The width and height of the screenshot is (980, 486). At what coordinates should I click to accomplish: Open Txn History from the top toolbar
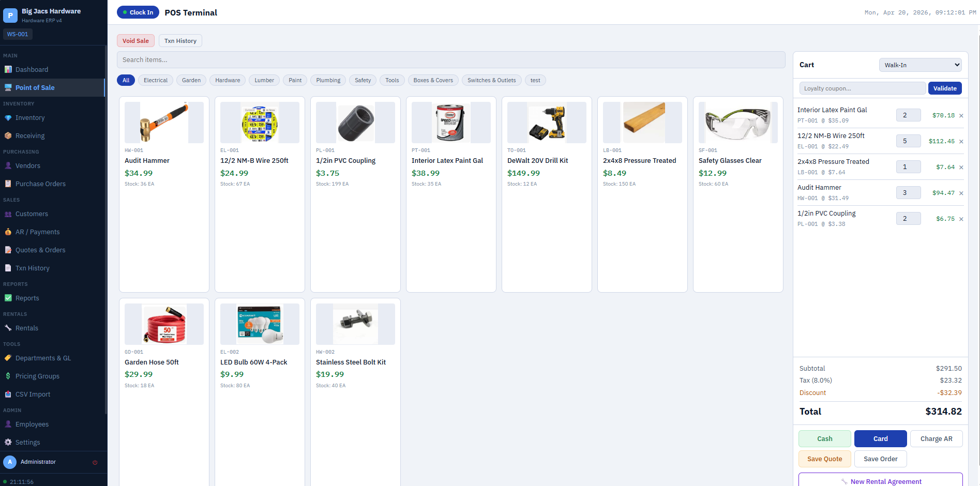(180, 41)
